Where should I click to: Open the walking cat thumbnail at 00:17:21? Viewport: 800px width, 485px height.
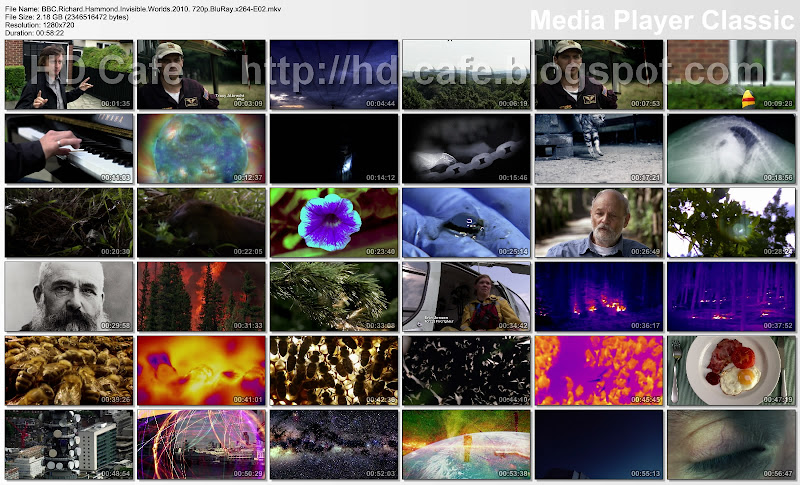pos(599,148)
